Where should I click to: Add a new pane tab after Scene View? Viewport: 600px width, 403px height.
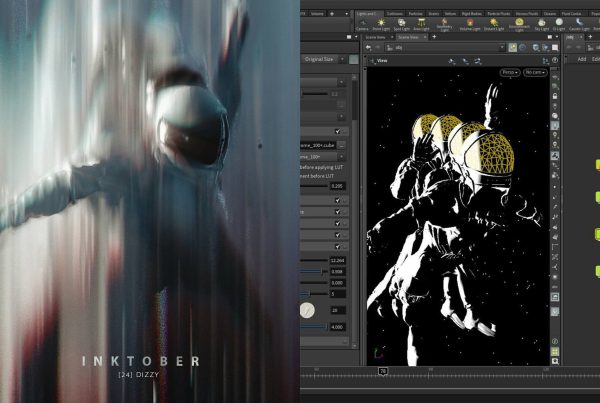click(x=434, y=37)
